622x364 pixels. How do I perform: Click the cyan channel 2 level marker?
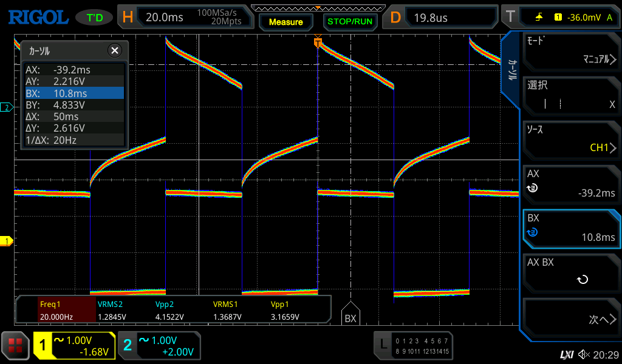7,107
